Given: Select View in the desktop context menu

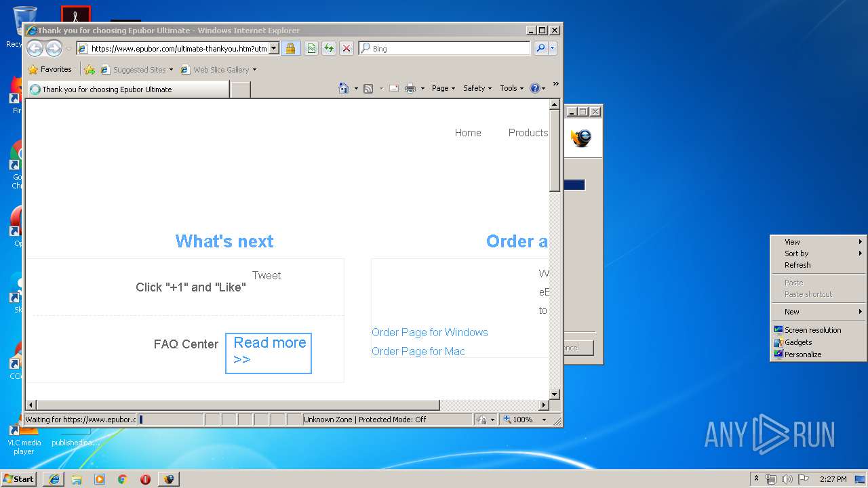Looking at the screenshot, I should coord(818,242).
